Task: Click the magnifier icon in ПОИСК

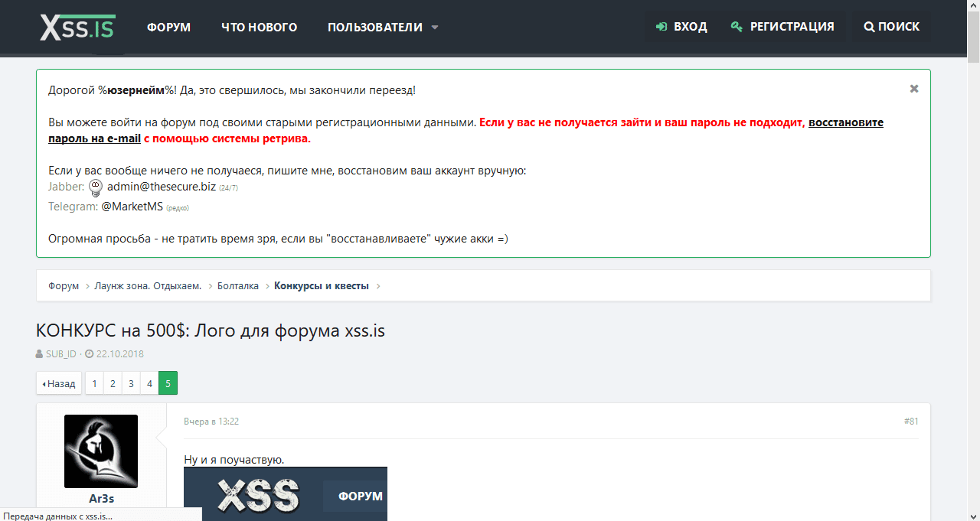Action: coord(869,26)
